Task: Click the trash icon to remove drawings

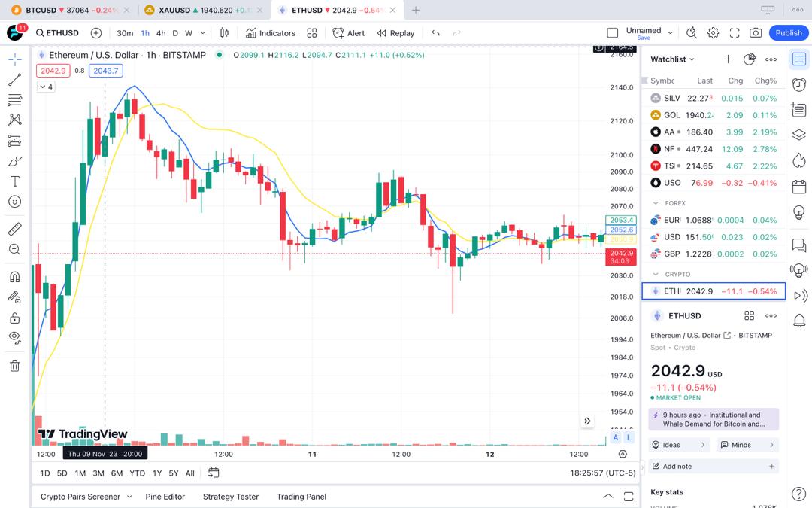Action: [14, 366]
